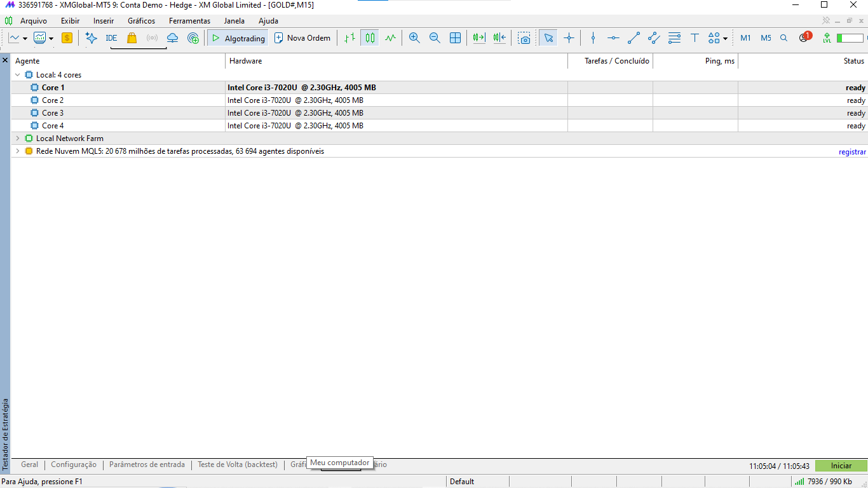This screenshot has width=868, height=488.
Task: Sort by the Status column header
Action: (x=803, y=61)
